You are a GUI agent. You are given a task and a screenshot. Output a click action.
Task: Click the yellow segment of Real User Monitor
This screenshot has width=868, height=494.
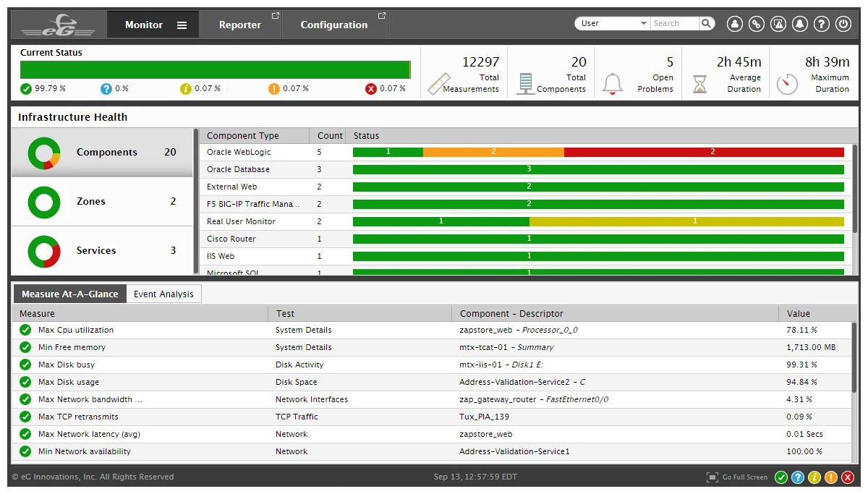click(686, 221)
